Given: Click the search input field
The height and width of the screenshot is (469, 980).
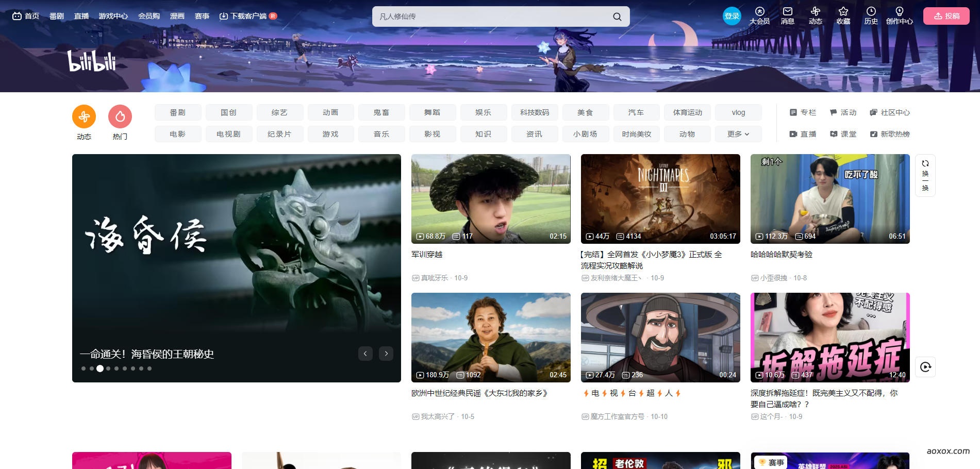Looking at the screenshot, I should (490, 16).
